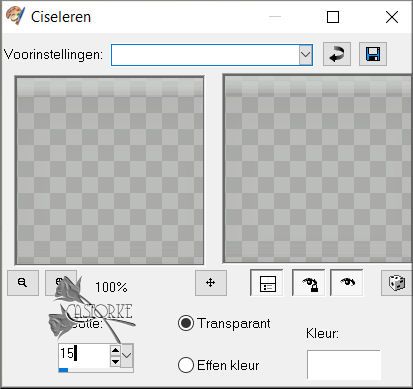Viewport: 413px width, 389px height.
Task: Select the Effen kleur radio button
Action: coord(186,365)
